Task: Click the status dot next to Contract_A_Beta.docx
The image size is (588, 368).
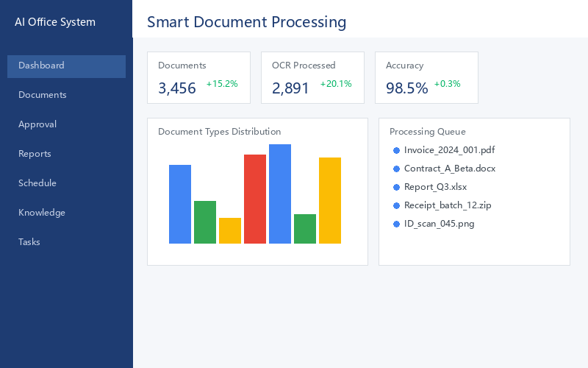Action: 396,169
